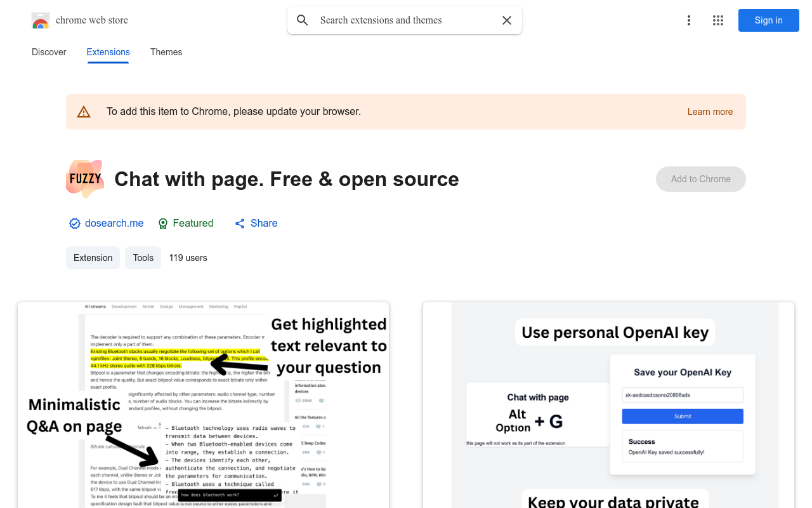Click the verified badge next to dosearch.me
812x508 pixels.
[x=75, y=224]
